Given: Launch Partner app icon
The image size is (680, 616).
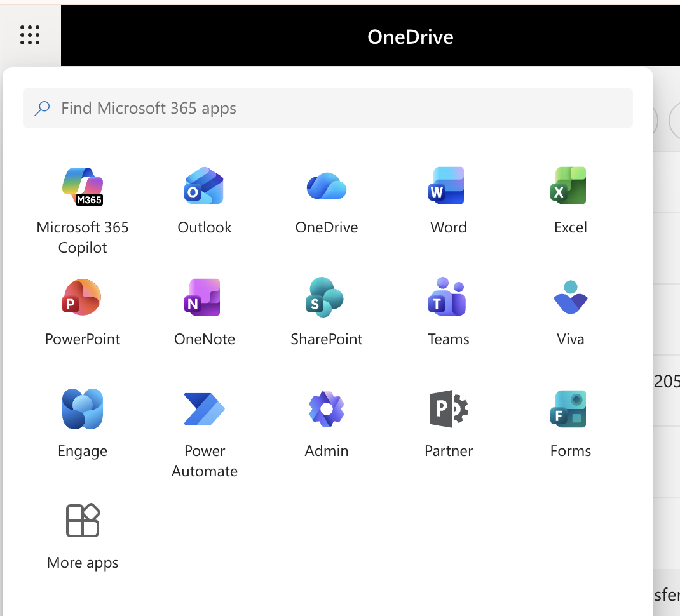Looking at the screenshot, I should (x=449, y=409).
